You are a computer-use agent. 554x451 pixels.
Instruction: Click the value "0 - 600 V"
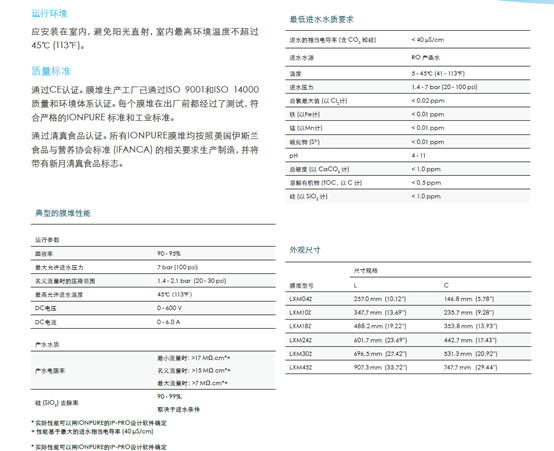169,308
